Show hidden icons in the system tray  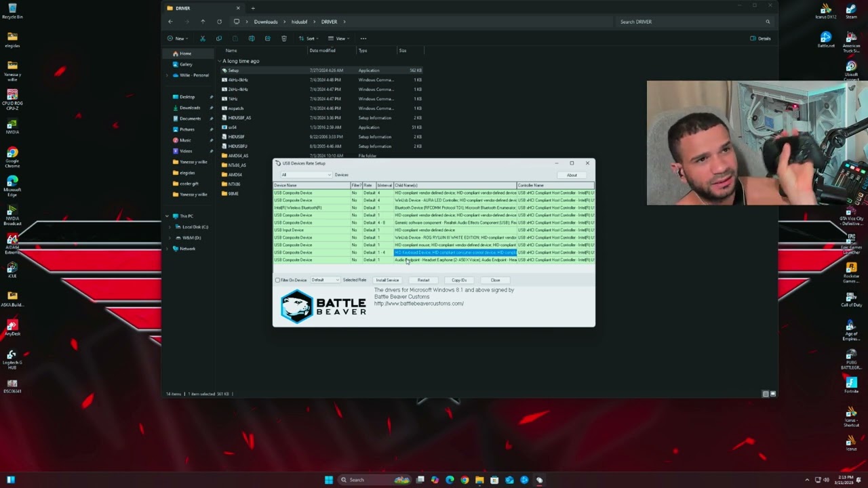tap(808, 480)
